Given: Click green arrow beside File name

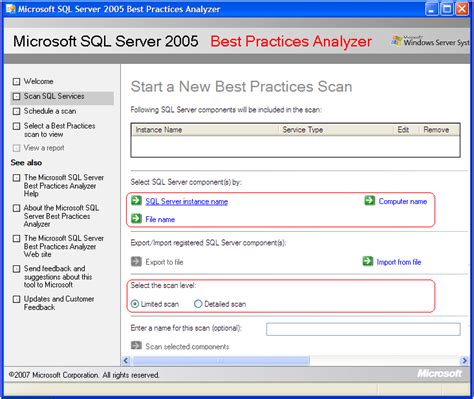Looking at the screenshot, I should (x=136, y=218).
